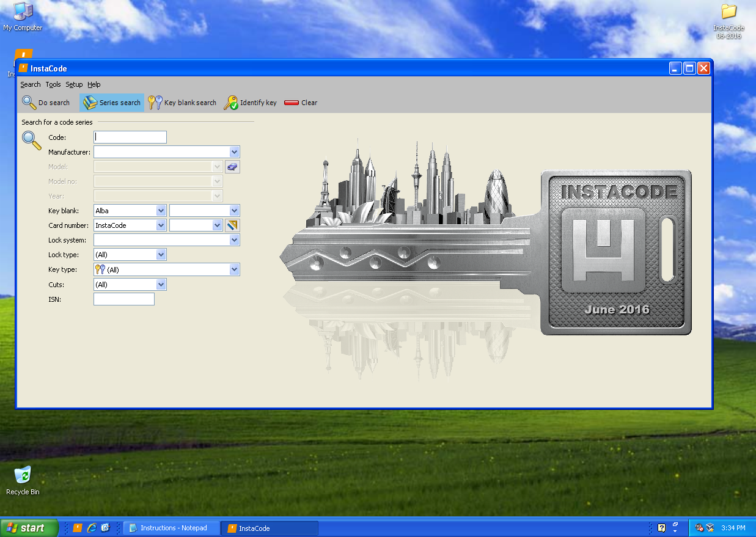Click the second system tray notification icon
This screenshot has width=756, height=537.
tap(710, 528)
